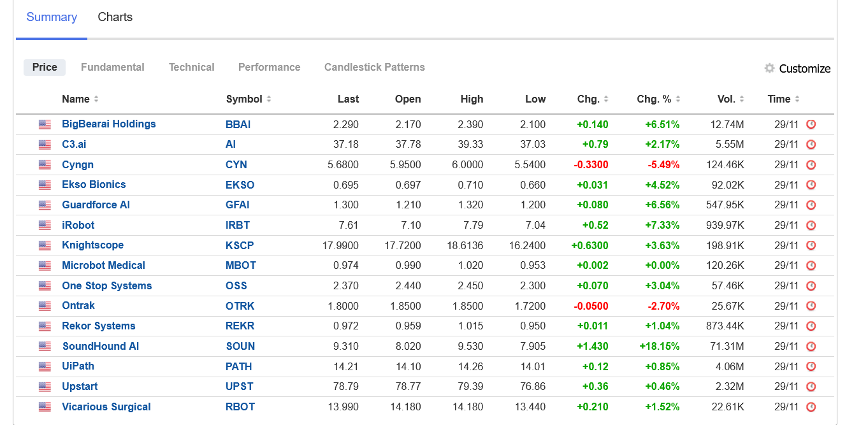Click the clock icon in Knightscope row
Viewport: 868px width, 425px height.
pyautogui.click(x=811, y=245)
